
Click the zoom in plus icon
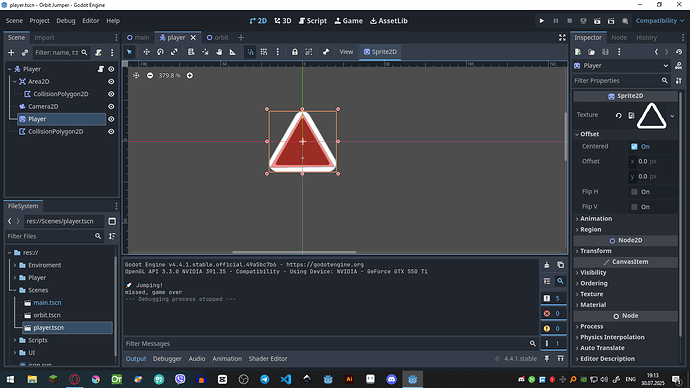pyautogui.click(x=190, y=76)
